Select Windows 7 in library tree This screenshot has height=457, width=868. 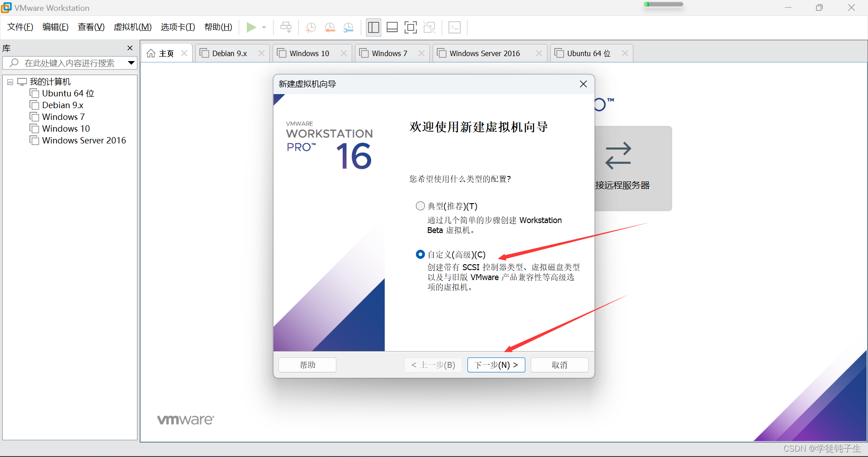tap(63, 117)
